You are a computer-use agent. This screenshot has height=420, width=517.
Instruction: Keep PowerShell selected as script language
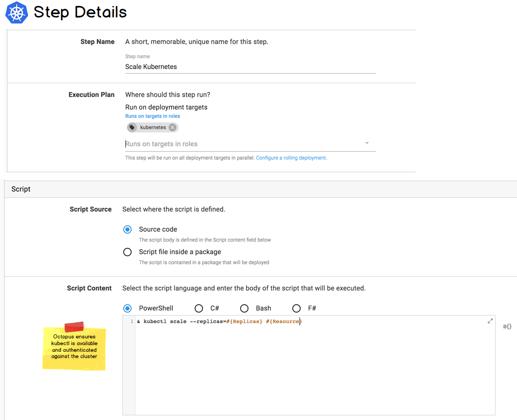pos(127,308)
